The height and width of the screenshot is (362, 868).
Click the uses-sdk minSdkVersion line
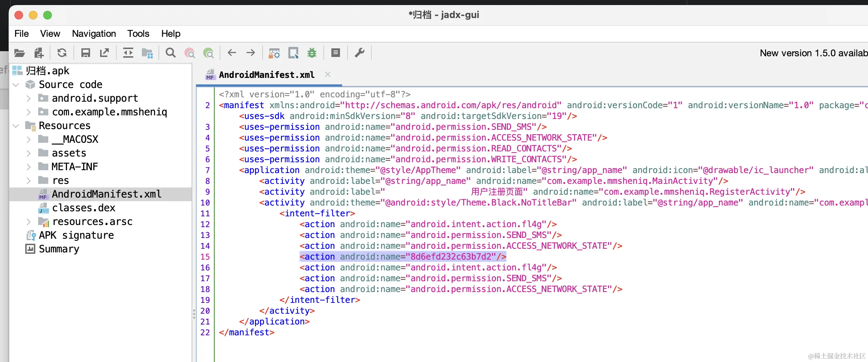[408, 116]
